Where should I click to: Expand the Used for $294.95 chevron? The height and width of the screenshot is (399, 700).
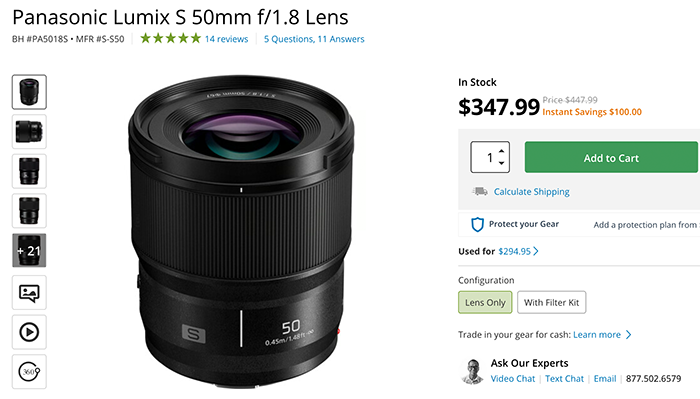536,251
